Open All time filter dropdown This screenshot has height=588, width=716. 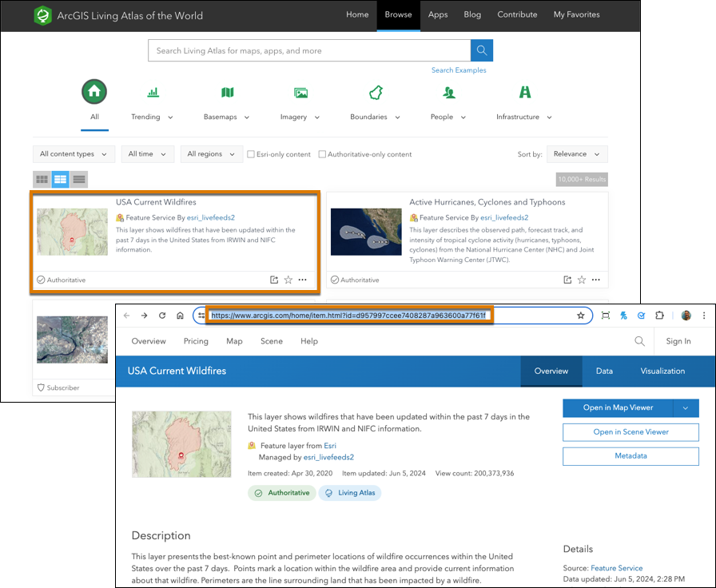click(x=148, y=154)
